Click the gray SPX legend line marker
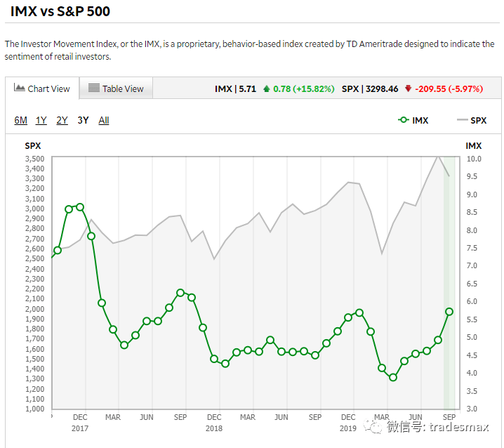Image resolution: width=504 pixels, height=448 pixels. pos(462,120)
